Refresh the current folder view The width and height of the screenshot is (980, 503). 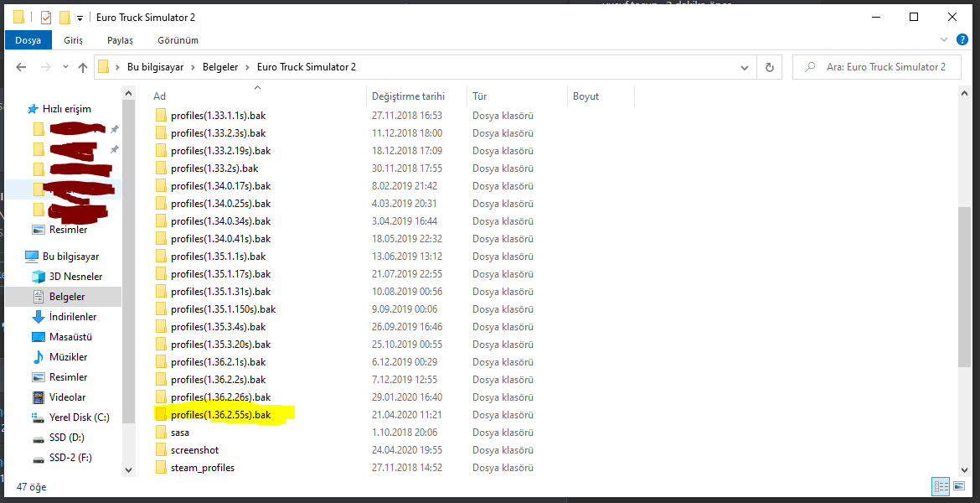tap(770, 67)
